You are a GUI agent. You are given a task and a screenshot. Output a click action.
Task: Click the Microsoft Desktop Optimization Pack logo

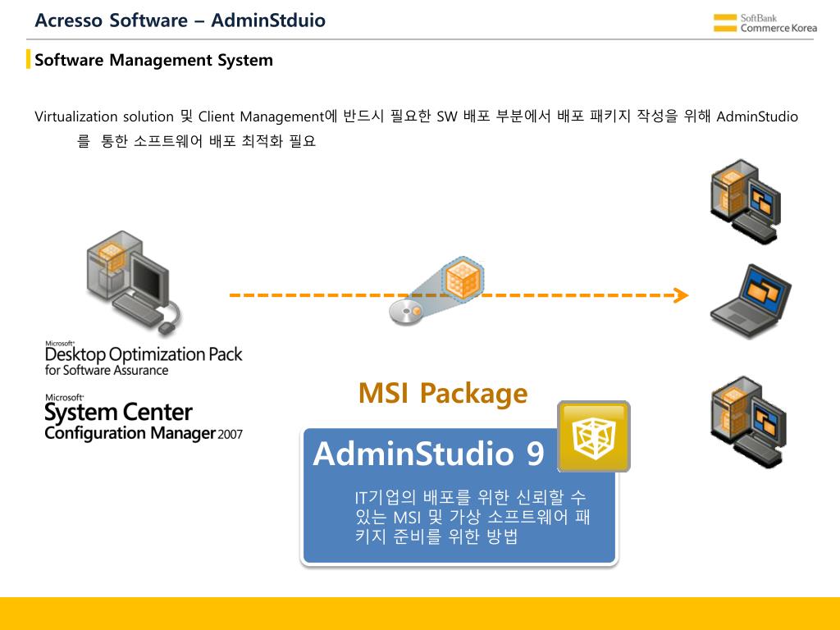[144, 358]
